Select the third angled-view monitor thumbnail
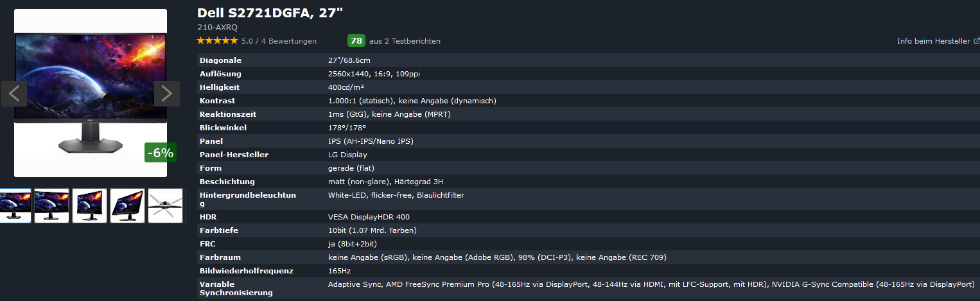The width and height of the screenshot is (980, 301). click(x=89, y=205)
